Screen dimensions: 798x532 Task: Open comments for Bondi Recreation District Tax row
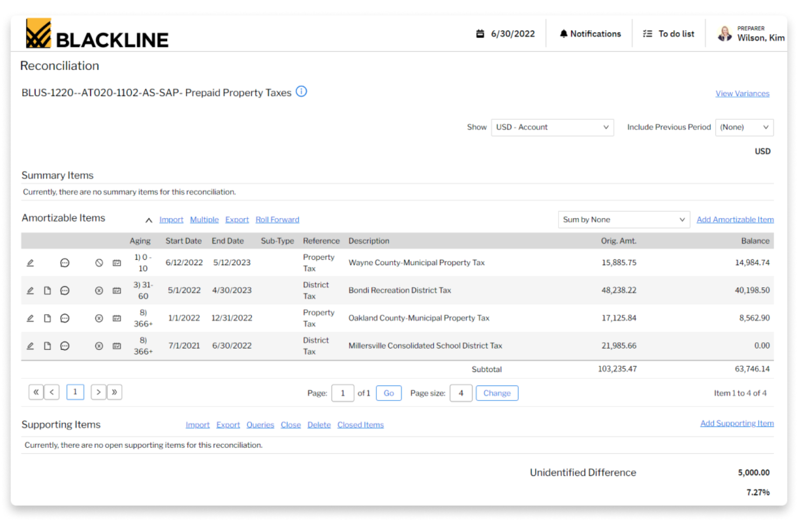click(x=65, y=291)
